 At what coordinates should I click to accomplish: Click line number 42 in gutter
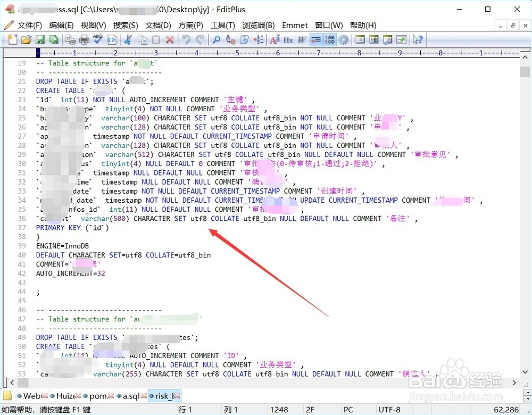(x=22, y=273)
